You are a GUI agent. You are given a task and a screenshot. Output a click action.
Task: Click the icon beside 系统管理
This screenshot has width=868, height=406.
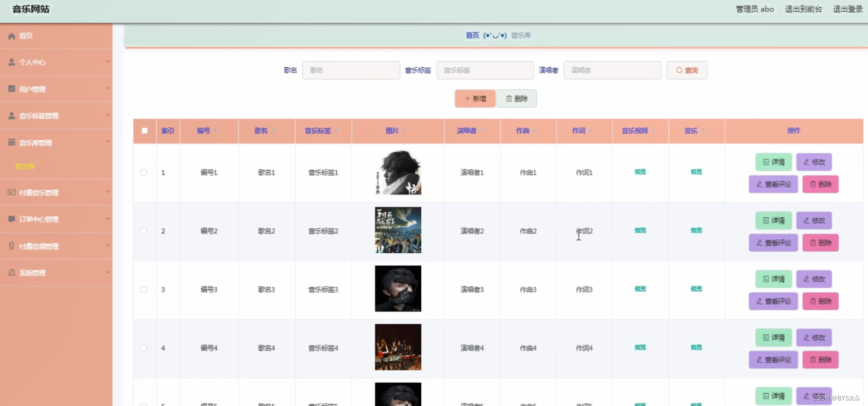coord(12,273)
